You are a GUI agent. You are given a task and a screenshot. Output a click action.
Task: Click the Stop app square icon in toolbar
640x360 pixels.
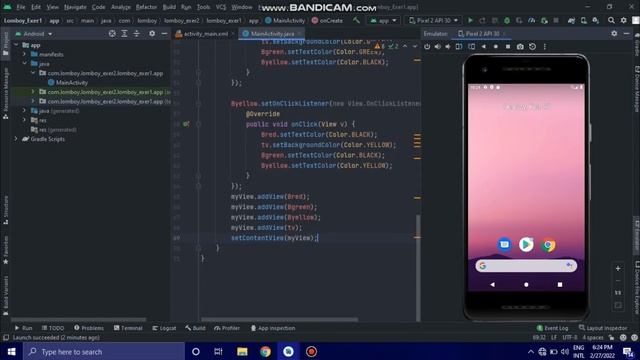click(x=556, y=20)
